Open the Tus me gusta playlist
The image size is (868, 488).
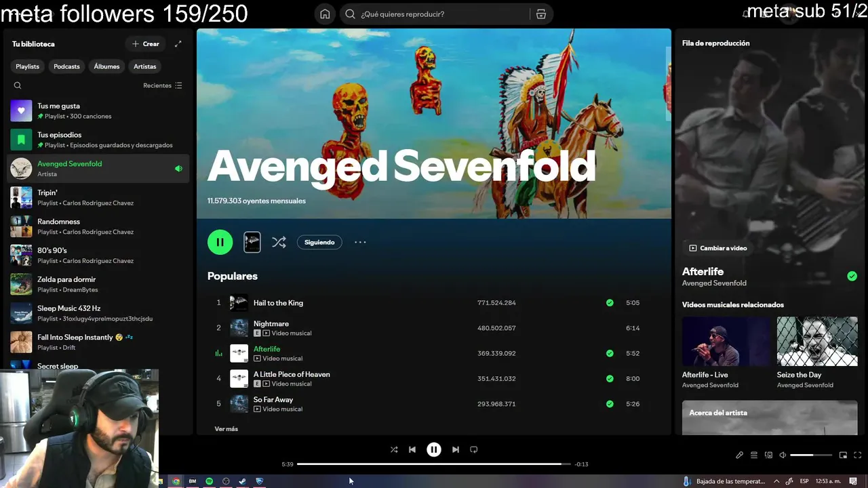click(98, 110)
